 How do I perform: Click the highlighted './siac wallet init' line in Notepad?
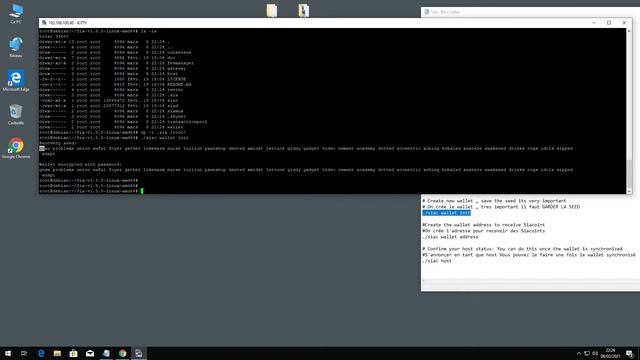pos(446,213)
